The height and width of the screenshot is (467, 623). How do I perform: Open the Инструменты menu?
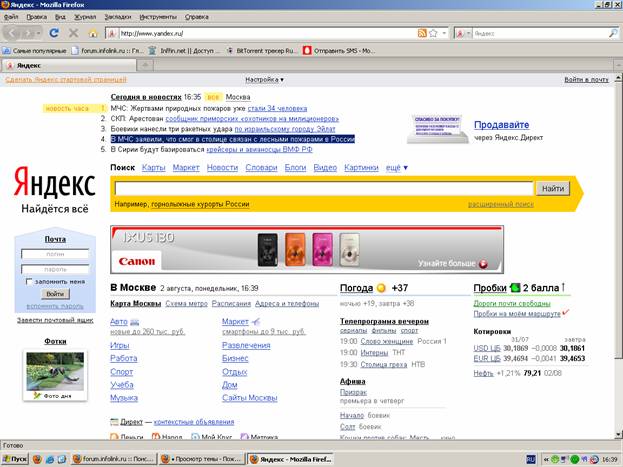click(158, 17)
